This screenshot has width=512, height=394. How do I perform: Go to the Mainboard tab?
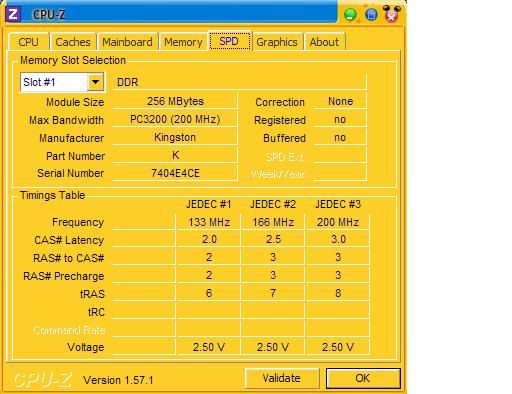(127, 42)
